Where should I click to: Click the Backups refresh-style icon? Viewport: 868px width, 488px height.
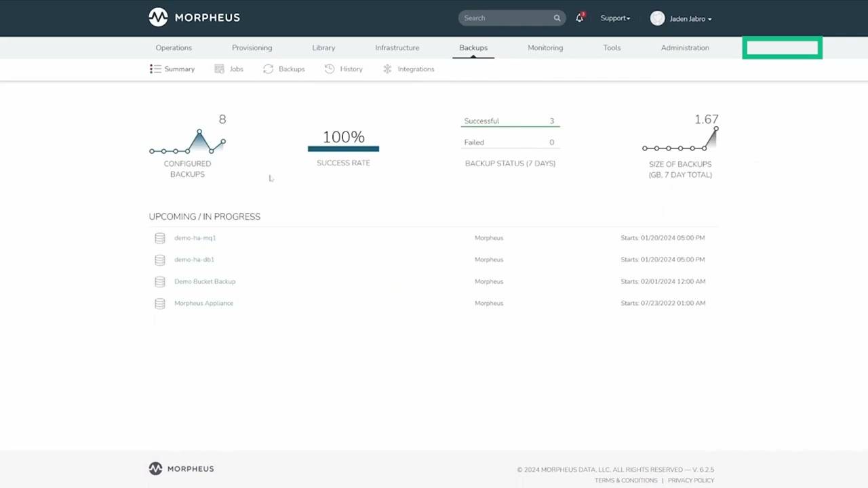[x=268, y=69]
